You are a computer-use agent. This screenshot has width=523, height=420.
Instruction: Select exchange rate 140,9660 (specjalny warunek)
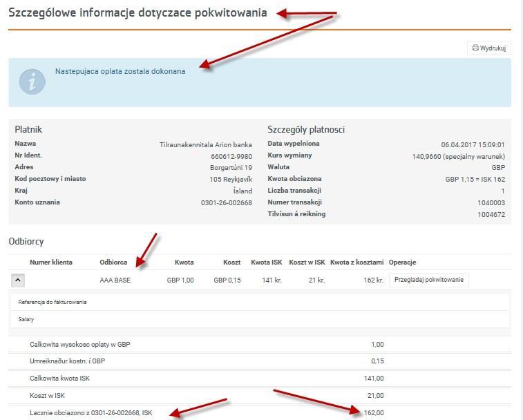click(x=459, y=156)
